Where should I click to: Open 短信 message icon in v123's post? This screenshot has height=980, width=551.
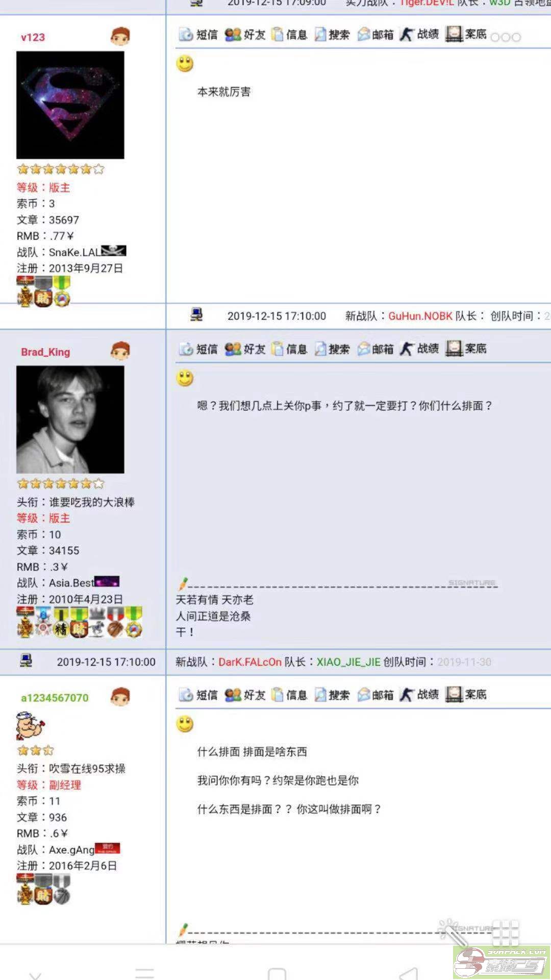(198, 35)
